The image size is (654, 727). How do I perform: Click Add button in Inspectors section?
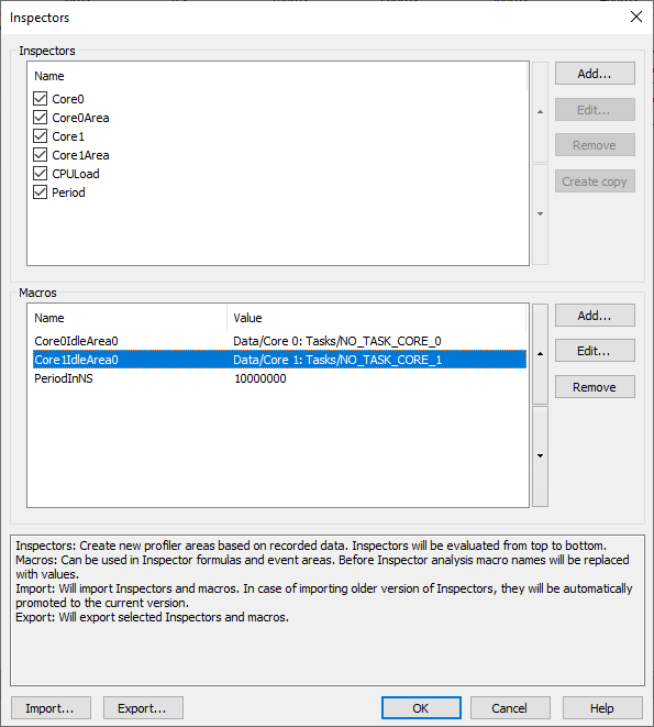(x=595, y=74)
